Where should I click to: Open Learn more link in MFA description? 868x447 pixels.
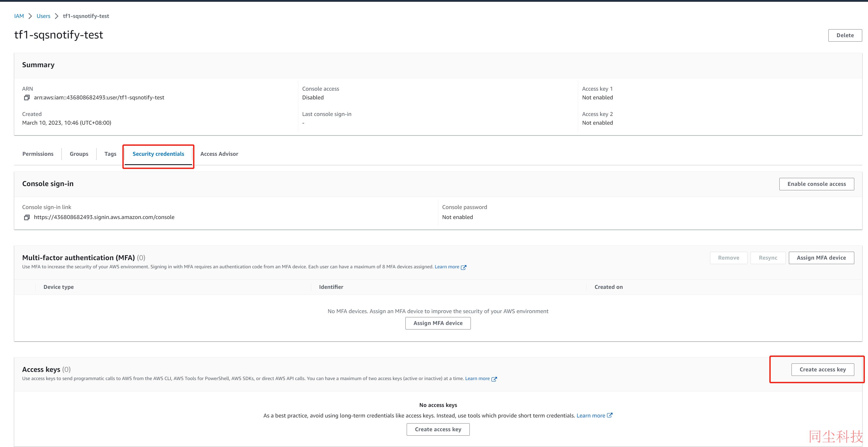point(447,267)
